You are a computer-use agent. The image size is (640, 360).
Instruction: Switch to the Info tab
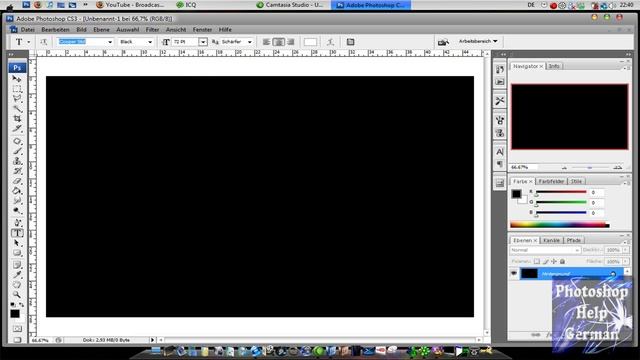554,66
